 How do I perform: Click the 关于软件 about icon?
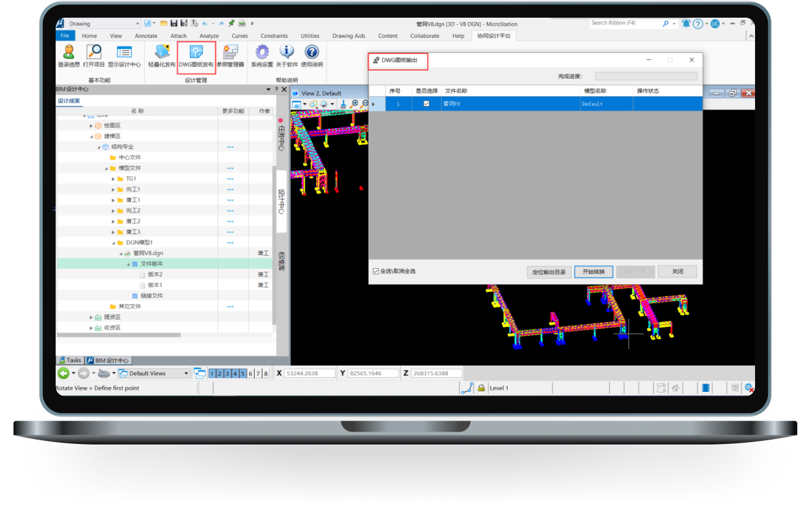tap(287, 51)
